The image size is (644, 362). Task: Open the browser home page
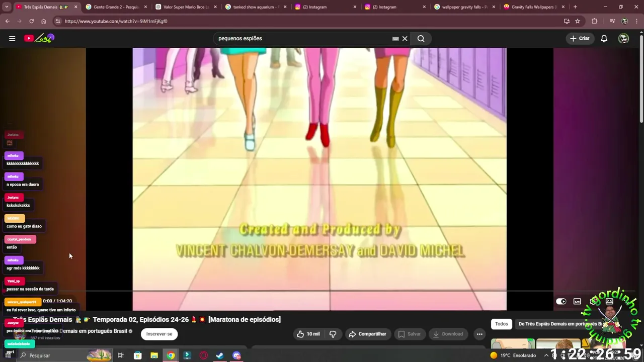tap(43, 21)
